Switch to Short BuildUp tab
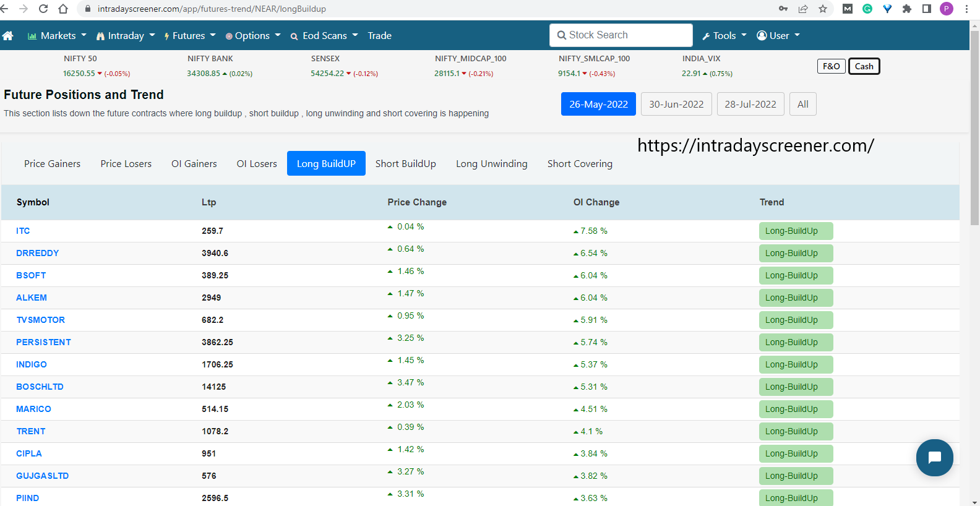 pos(406,163)
